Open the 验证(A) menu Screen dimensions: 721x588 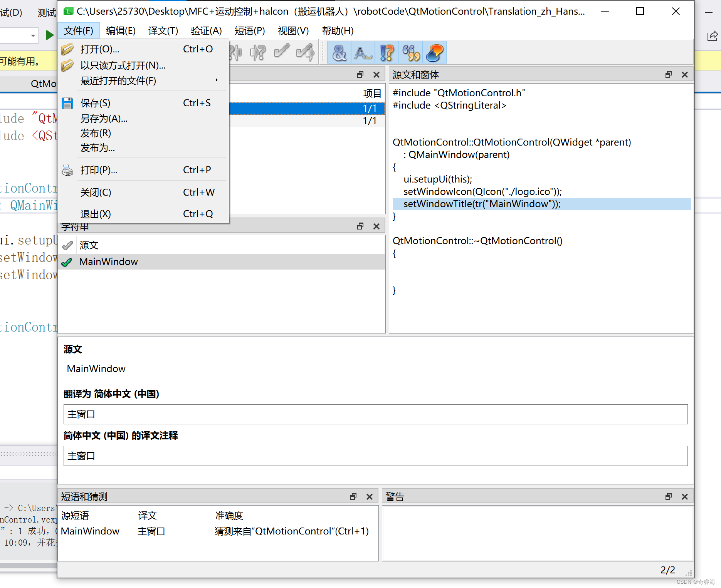click(207, 31)
